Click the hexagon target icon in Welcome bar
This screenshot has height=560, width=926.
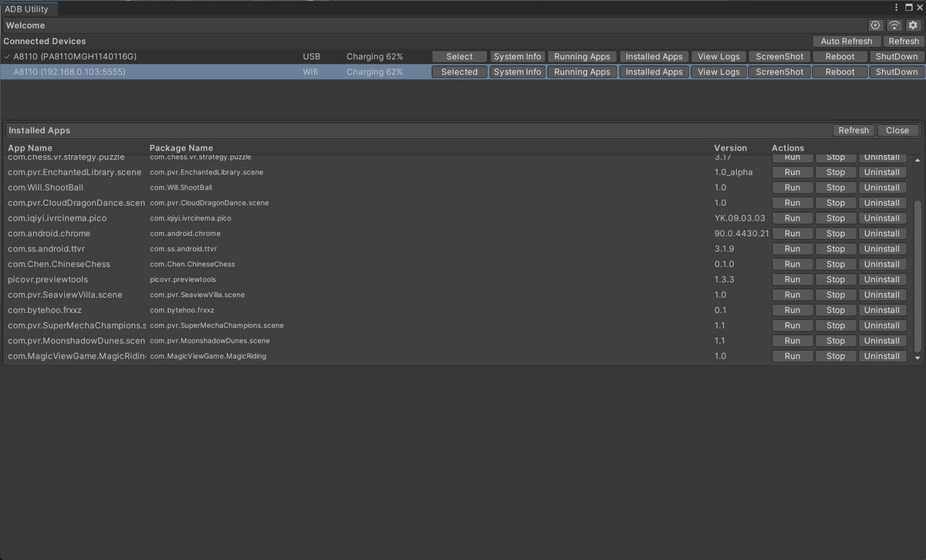(x=875, y=25)
